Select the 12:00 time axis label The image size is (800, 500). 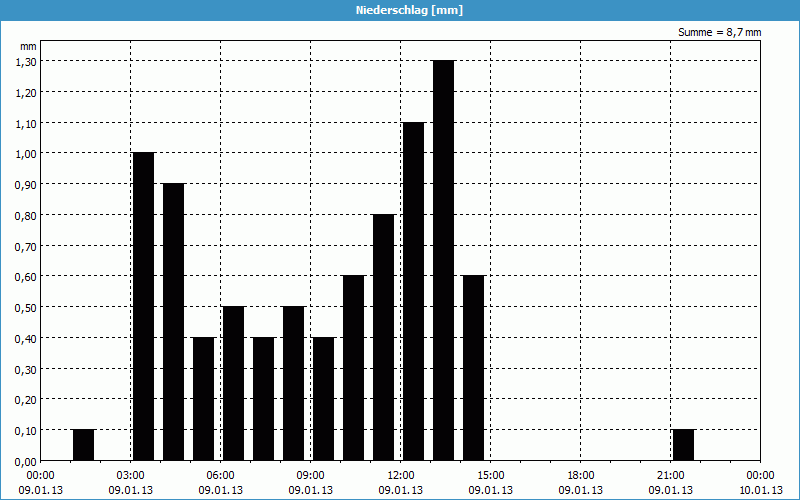click(x=401, y=475)
